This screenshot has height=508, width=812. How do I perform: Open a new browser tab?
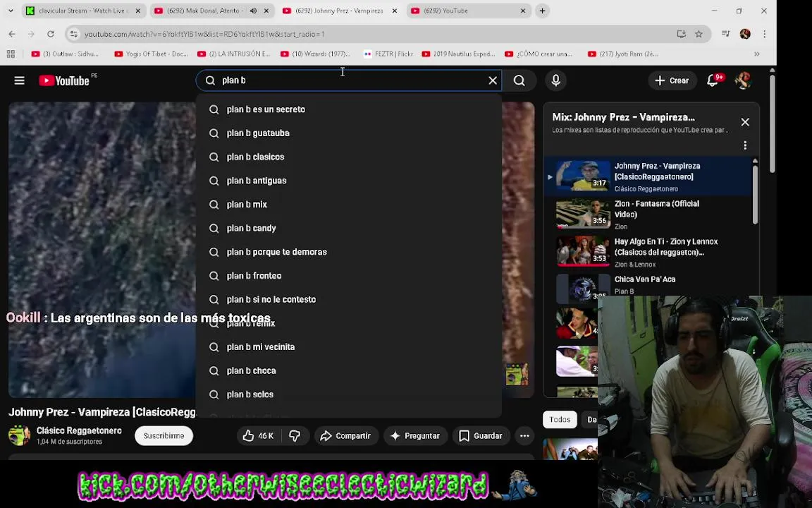542,11
